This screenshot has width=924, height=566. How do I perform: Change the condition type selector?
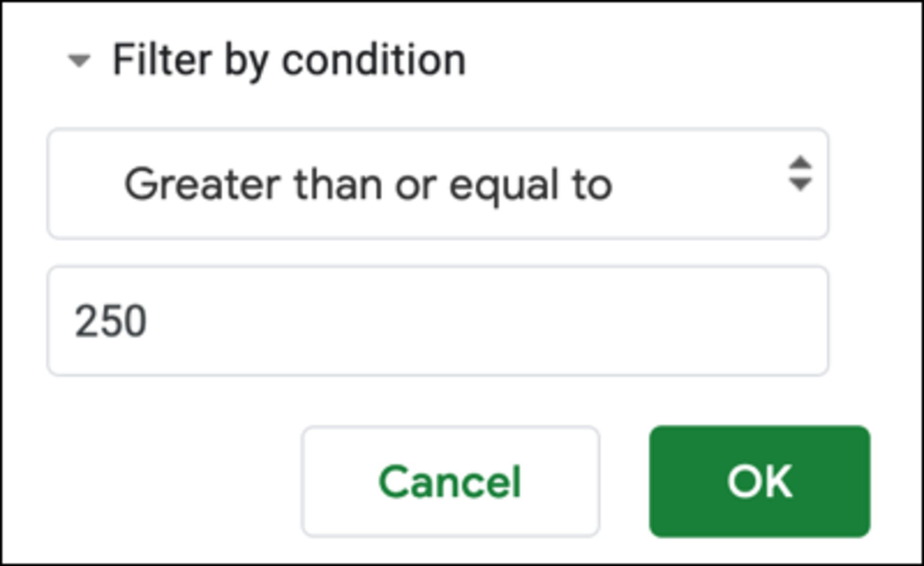(437, 183)
